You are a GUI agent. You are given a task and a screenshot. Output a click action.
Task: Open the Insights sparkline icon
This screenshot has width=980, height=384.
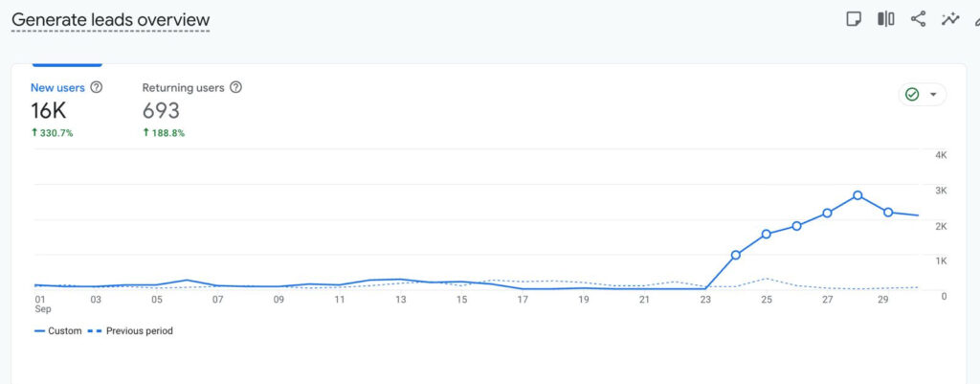click(949, 19)
